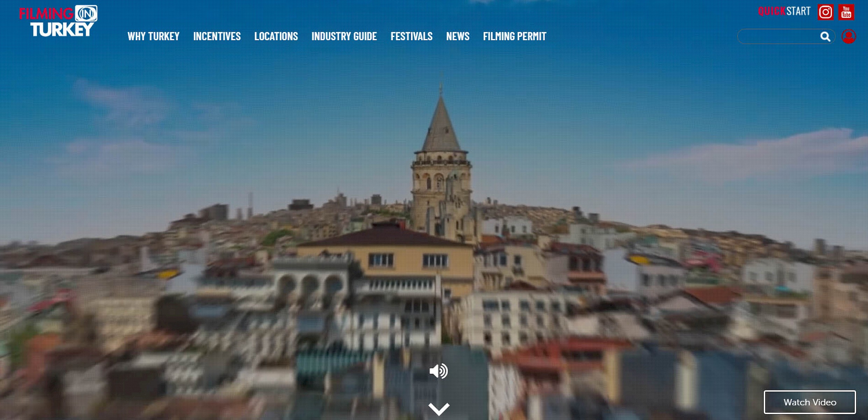The image size is (868, 420).
Task: Open the News menu item
Action: coord(457,36)
